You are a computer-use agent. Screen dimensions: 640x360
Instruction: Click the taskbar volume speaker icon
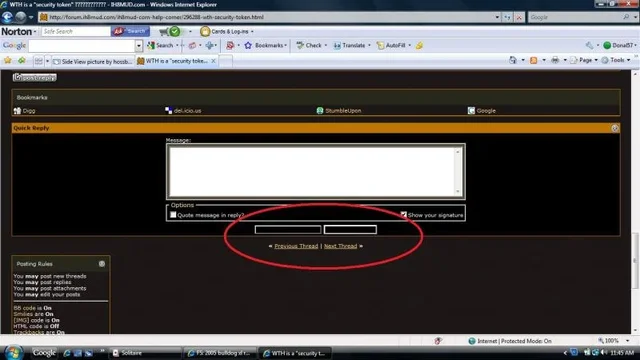coord(604,352)
